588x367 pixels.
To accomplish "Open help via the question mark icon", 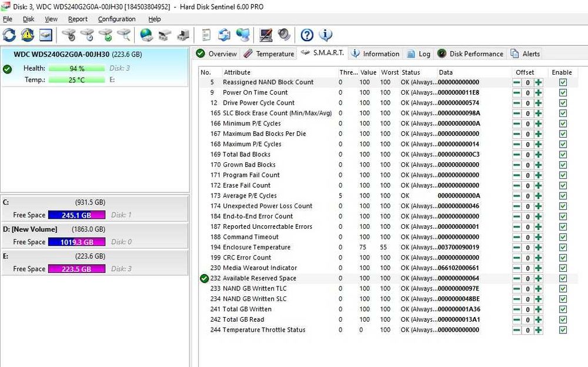I will 307,35.
